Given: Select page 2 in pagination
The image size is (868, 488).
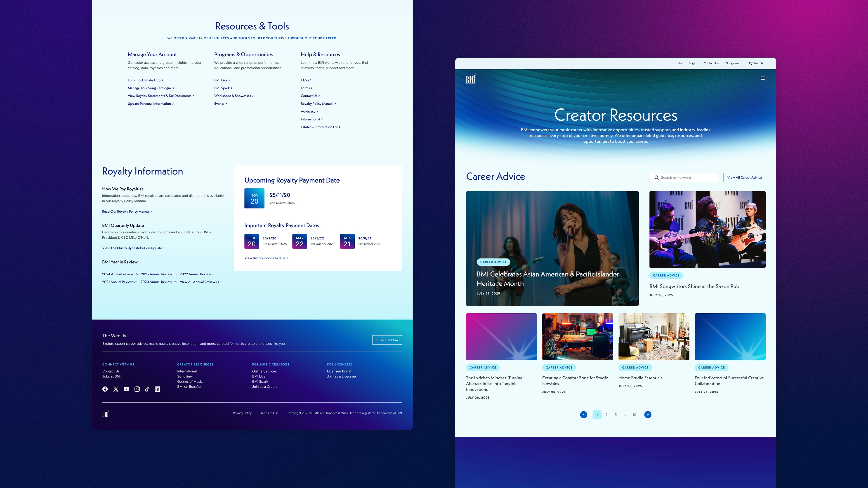Looking at the screenshot, I should [606, 415].
